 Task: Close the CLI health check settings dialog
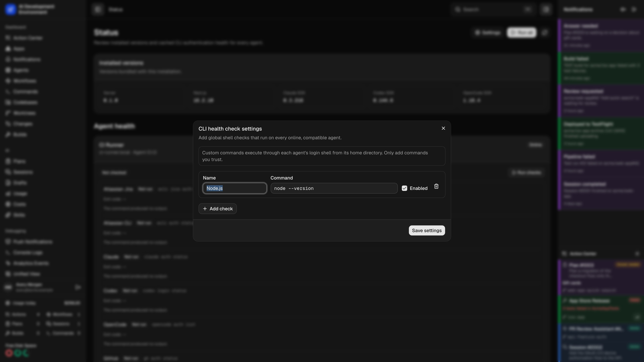click(443, 128)
